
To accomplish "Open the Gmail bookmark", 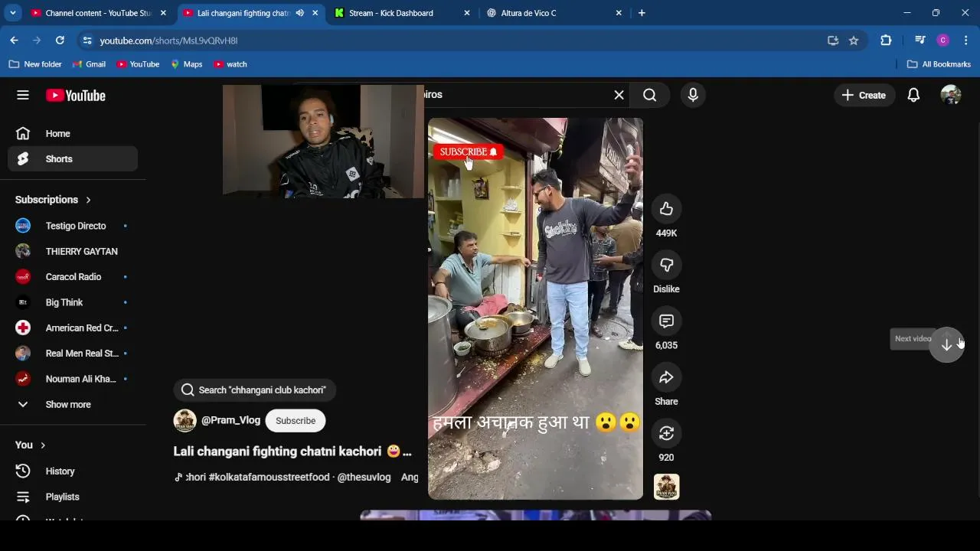I will [89, 64].
